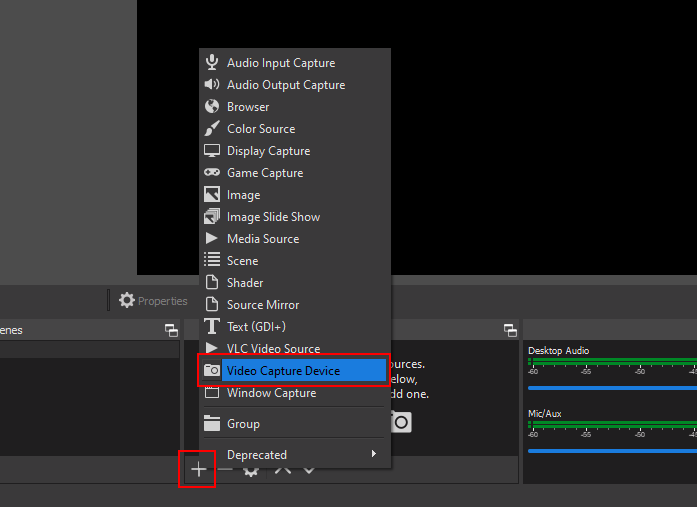Viewport: 697px width, 507px height.
Task: Click the T icon for Text (GDI+)
Action: pyautogui.click(x=212, y=326)
